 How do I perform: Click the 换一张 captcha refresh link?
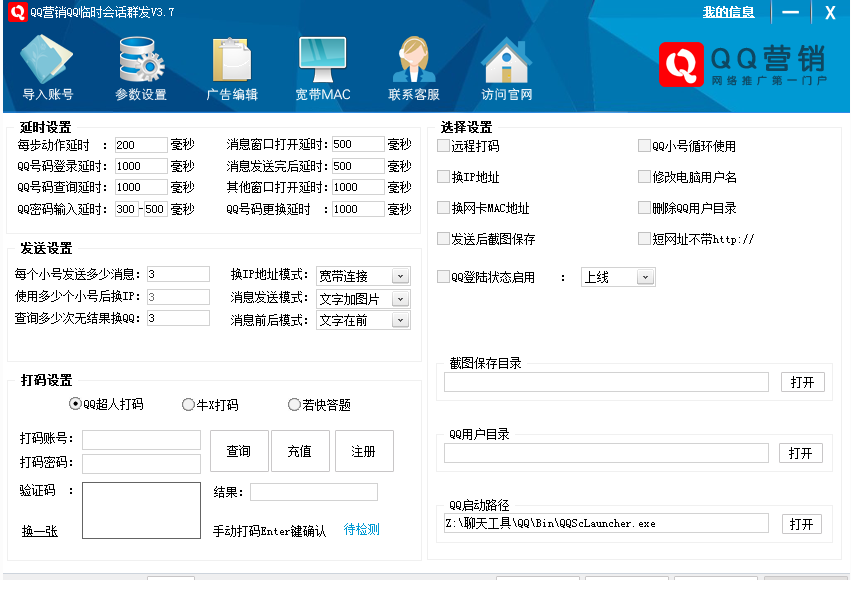click(x=40, y=531)
